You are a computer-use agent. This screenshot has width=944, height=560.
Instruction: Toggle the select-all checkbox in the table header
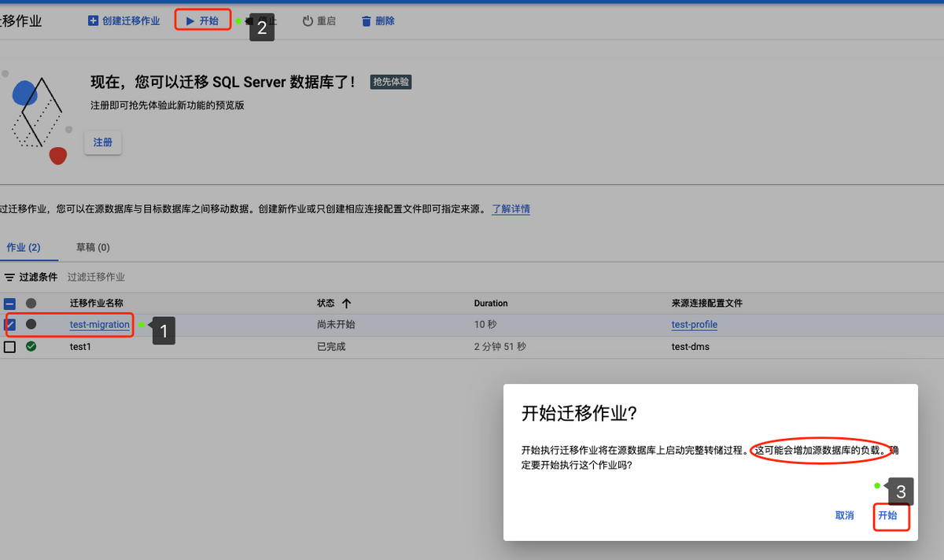pos(10,303)
